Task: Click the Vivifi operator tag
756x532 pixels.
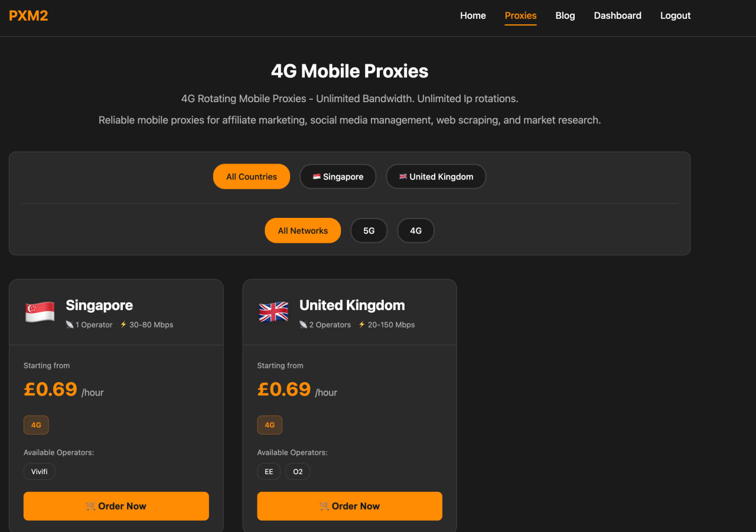Action: [40, 472]
